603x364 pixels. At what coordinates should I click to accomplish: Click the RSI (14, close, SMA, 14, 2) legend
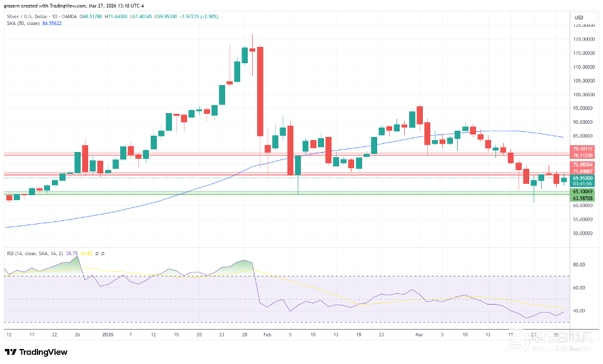coord(33,253)
